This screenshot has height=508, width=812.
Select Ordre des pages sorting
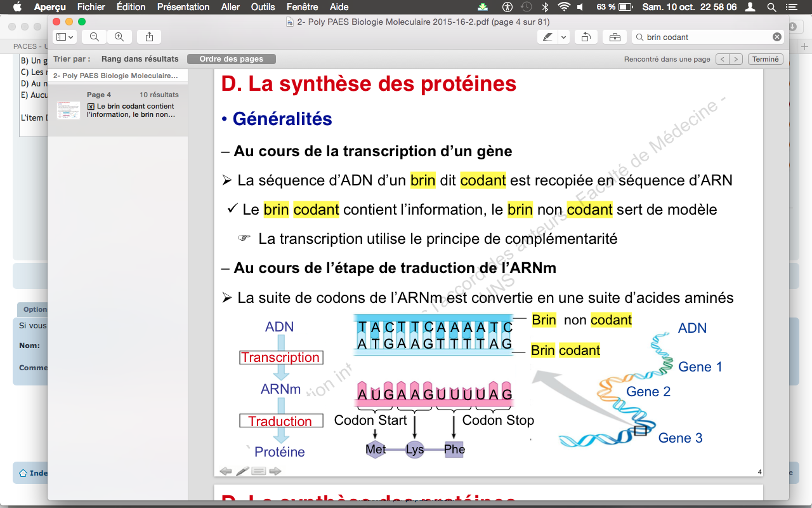231,59
